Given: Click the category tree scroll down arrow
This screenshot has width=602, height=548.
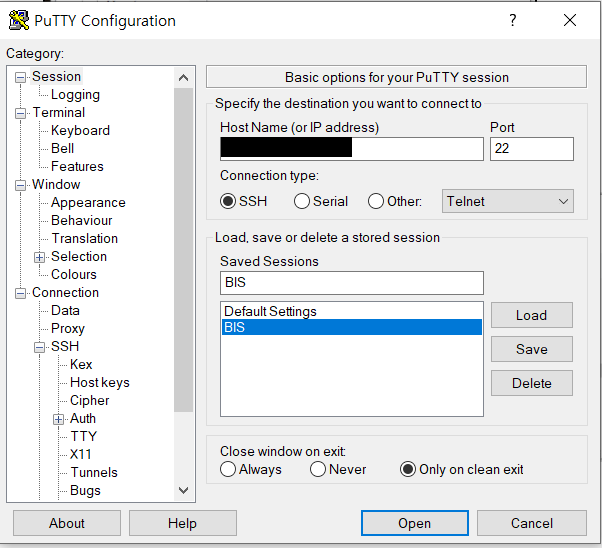Looking at the screenshot, I should pyautogui.click(x=184, y=490).
